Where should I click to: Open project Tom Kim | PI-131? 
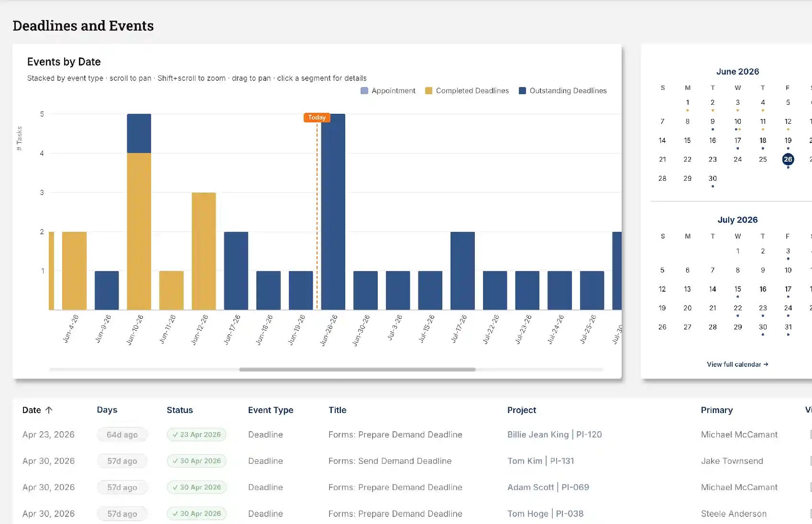[540, 461]
